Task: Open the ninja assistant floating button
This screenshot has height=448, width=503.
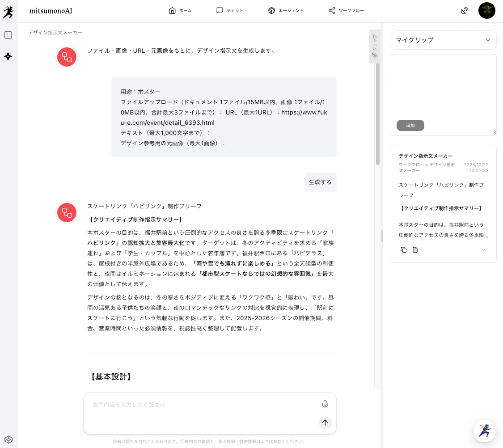Action: tap(484, 431)
